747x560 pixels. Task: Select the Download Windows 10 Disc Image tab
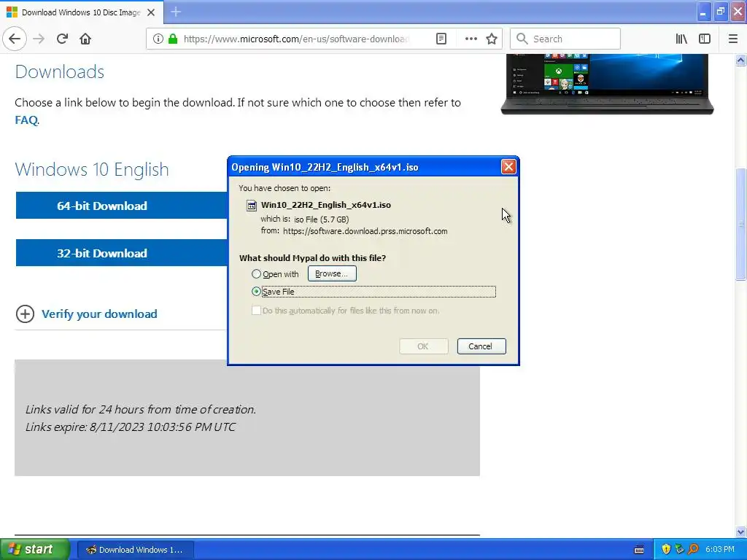(x=81, y=12)
